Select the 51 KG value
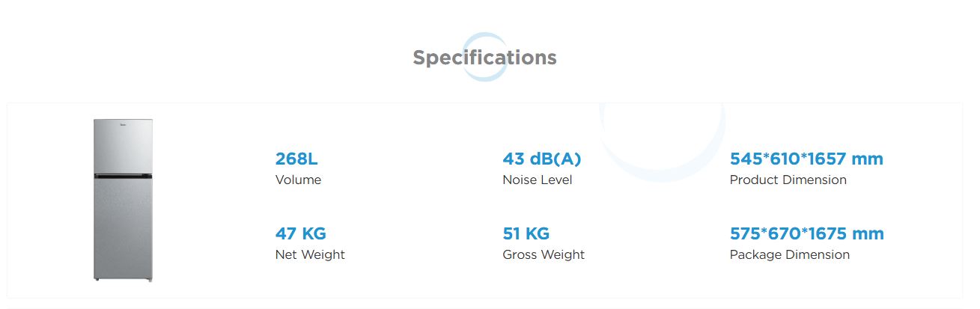980x309 pixels. coord(526,233)
